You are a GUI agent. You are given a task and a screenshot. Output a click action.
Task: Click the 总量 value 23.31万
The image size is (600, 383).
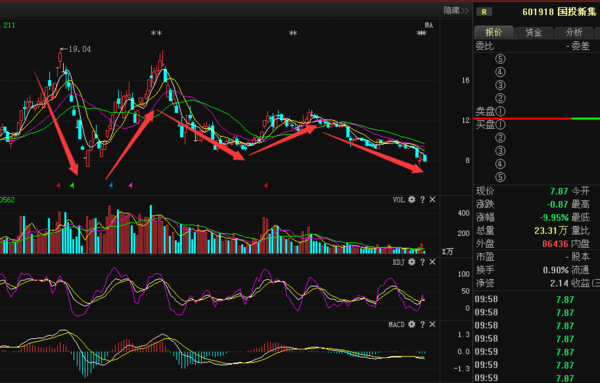click(551, 230)
